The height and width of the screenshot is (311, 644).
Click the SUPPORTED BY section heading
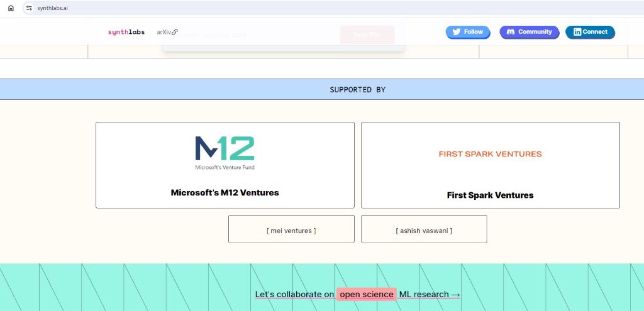coord(358,89)
